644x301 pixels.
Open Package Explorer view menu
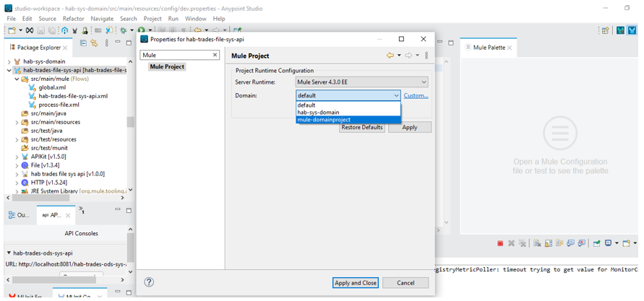tap(107, 43)
